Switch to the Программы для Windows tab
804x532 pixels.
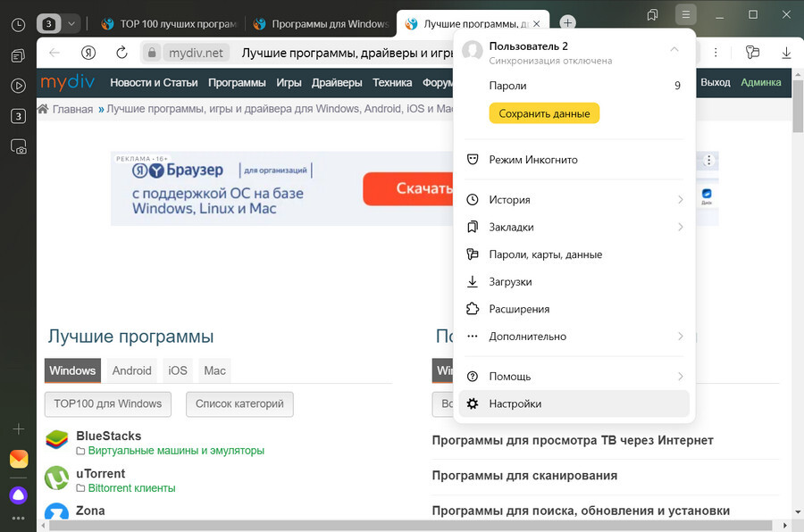pos(321,23)
